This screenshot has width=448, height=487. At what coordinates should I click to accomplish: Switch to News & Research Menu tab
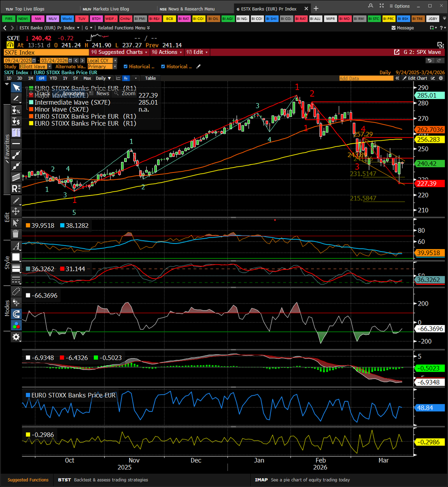point(187,9)
